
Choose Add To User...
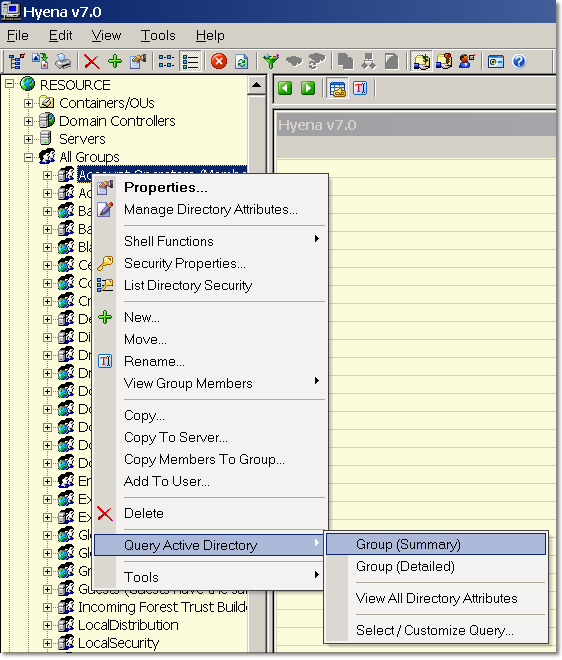210,481
